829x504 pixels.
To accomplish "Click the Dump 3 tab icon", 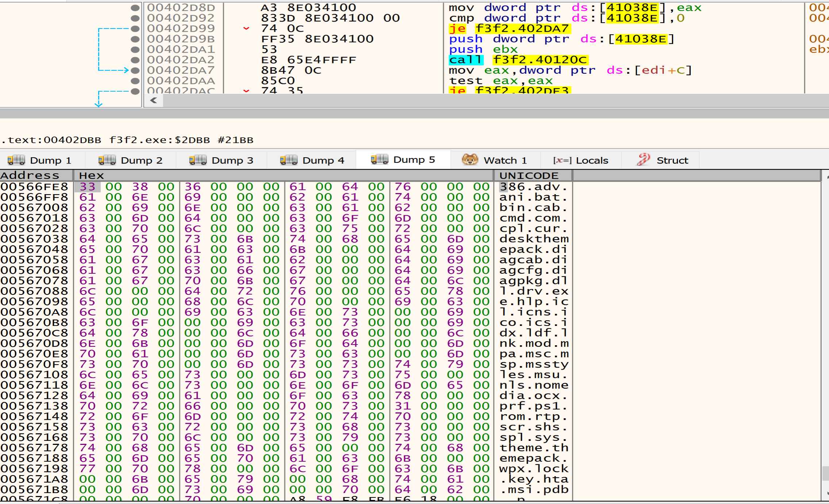I will tap(198, 160).
